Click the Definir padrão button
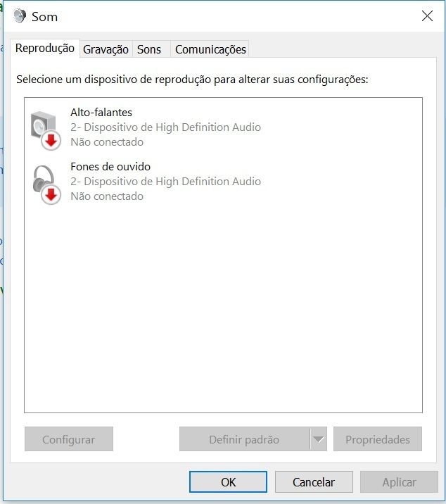This screenshot has width=446, height=504. pos(244,439)
